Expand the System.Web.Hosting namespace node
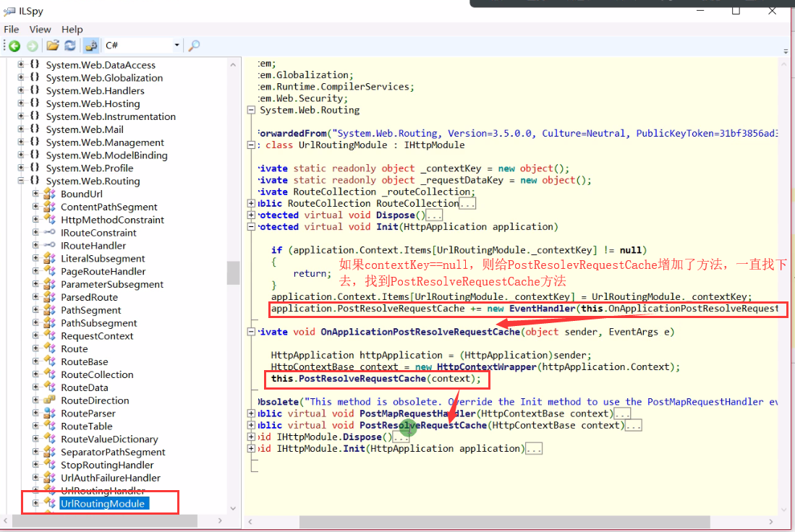This screenshot has width=795, height=532. pyautogui.click(x=21, y=103)
